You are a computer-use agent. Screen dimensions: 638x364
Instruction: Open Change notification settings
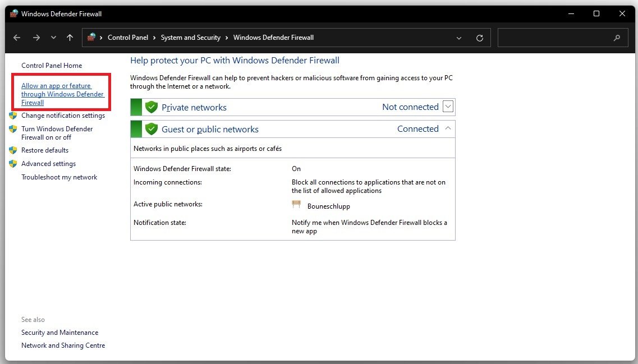[x=63, y=116]
